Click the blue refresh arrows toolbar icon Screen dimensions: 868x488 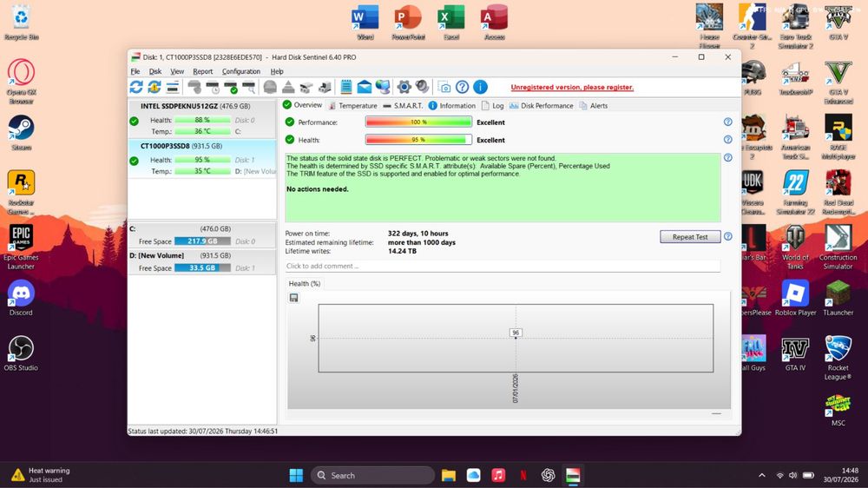tap(136, 87)
